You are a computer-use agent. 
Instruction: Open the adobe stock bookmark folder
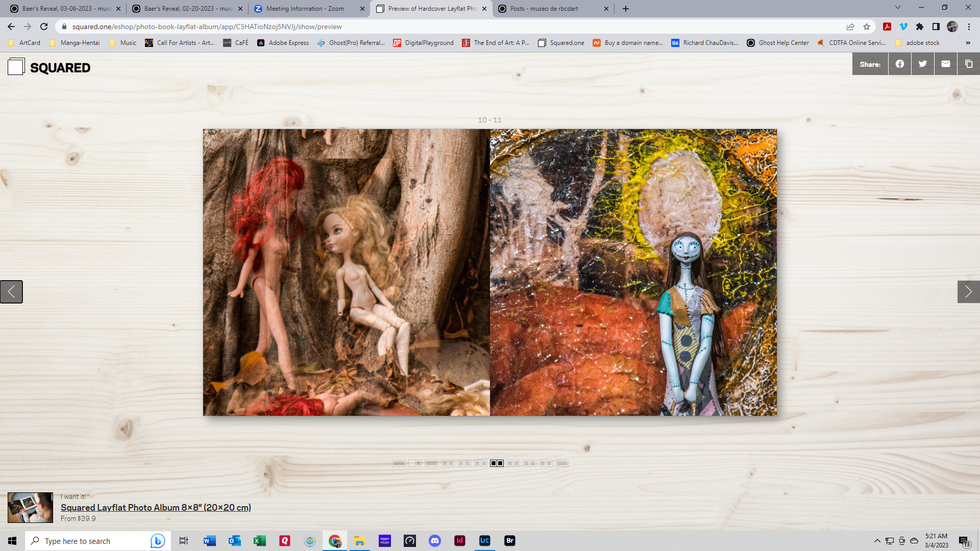pyautogui.click(x=918, y=43)
